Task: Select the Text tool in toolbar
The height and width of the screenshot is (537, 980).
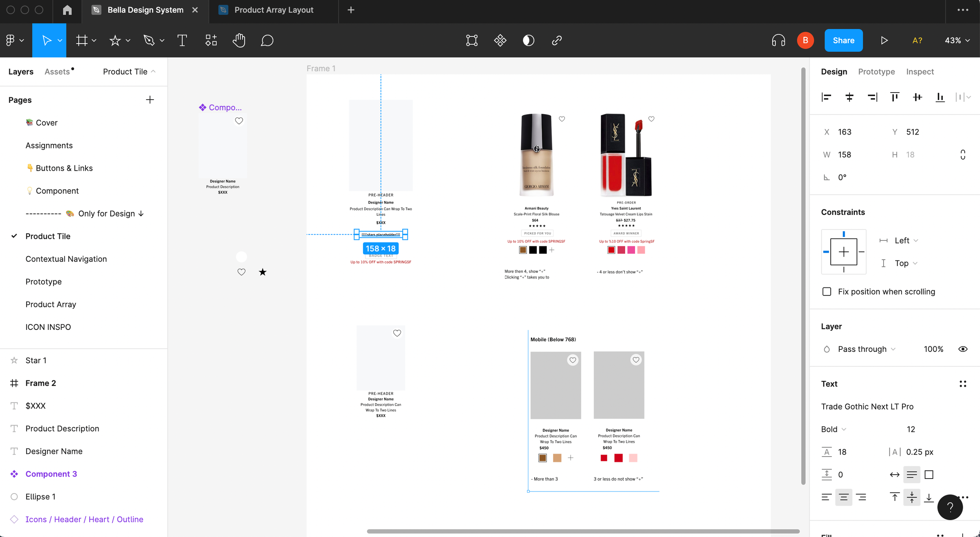Action: pos(182,40)
